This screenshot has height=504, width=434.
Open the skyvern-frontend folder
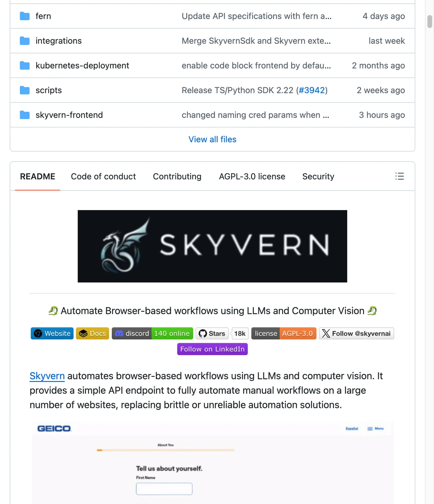click(69, 115)
